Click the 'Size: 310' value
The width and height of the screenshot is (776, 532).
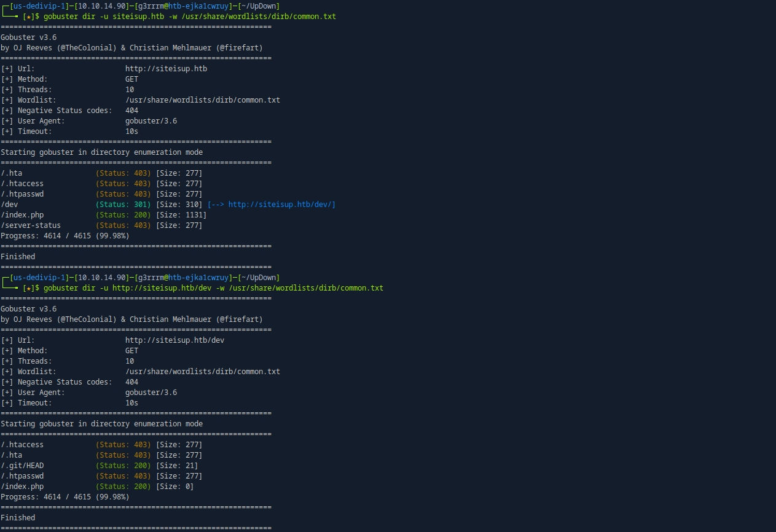click(x=179, y=205)
